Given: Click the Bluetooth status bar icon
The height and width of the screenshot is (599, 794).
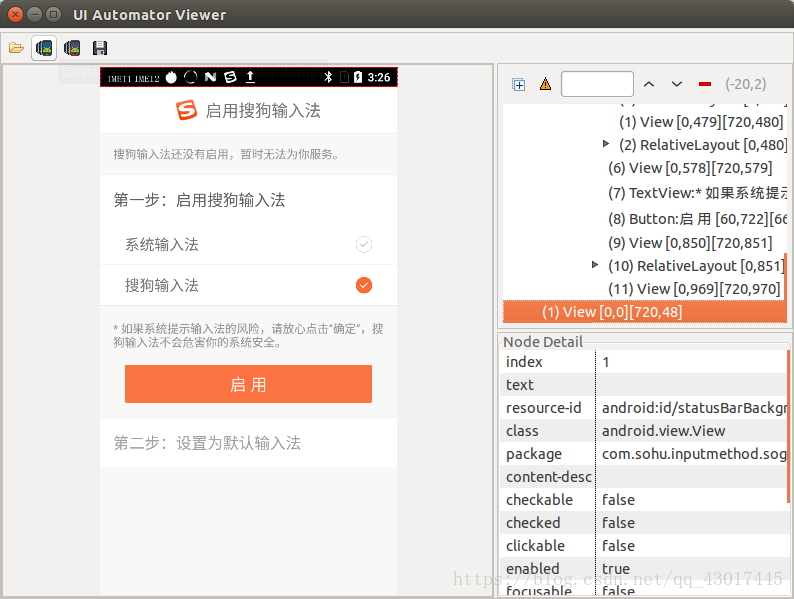Looking at the screenshot, I should coord(328,77).
